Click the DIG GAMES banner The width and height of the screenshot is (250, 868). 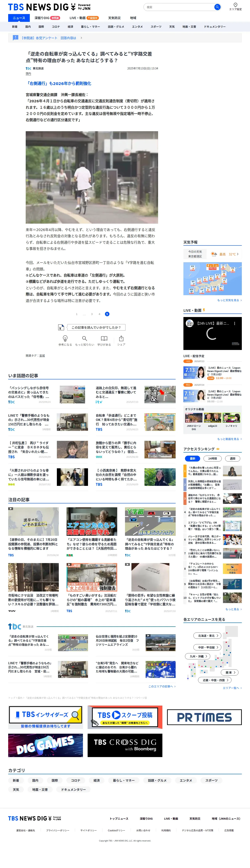pyautogui.click(x=45, y=745)
